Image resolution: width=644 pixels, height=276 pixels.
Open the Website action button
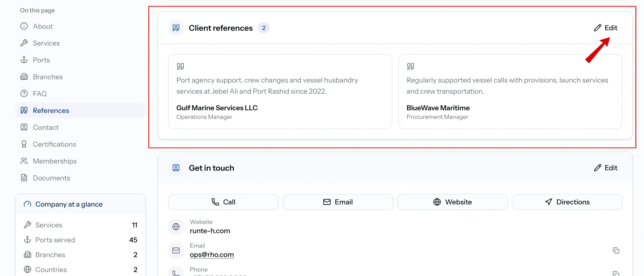(x=452, y=202)
